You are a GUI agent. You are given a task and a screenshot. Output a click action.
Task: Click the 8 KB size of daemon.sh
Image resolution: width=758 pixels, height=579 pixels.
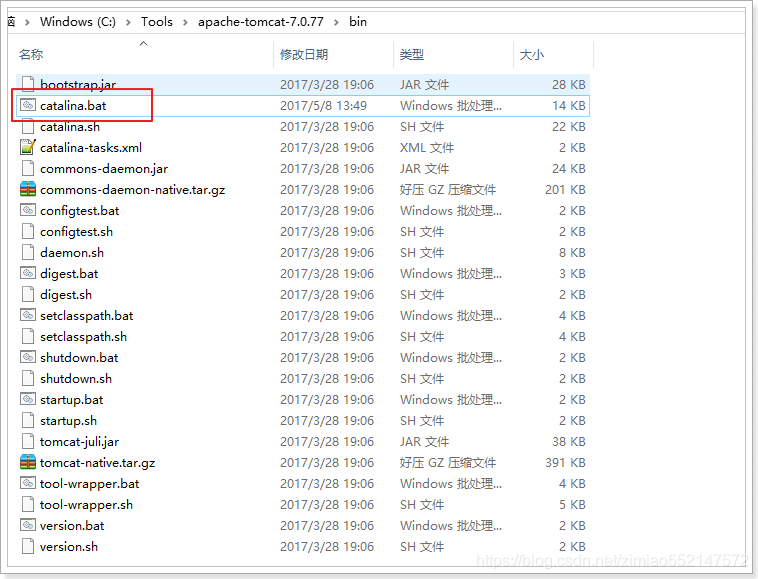(x=572, y=253)
